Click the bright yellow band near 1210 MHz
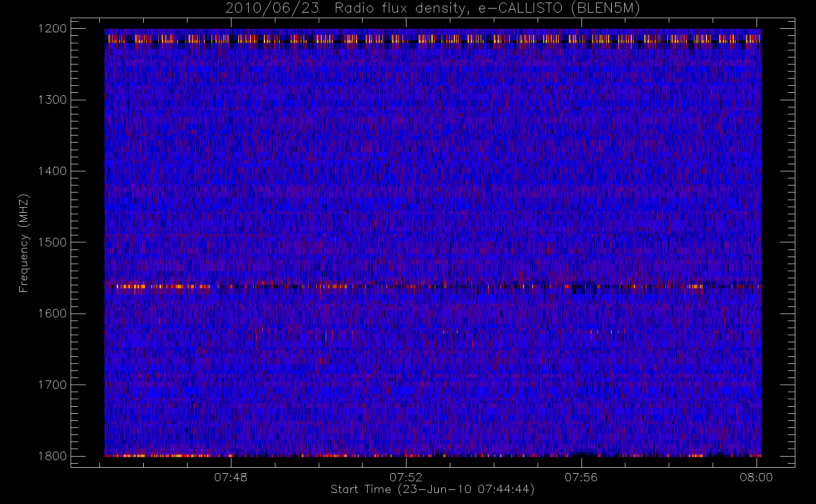816x504 pixels. click(433, 38)
